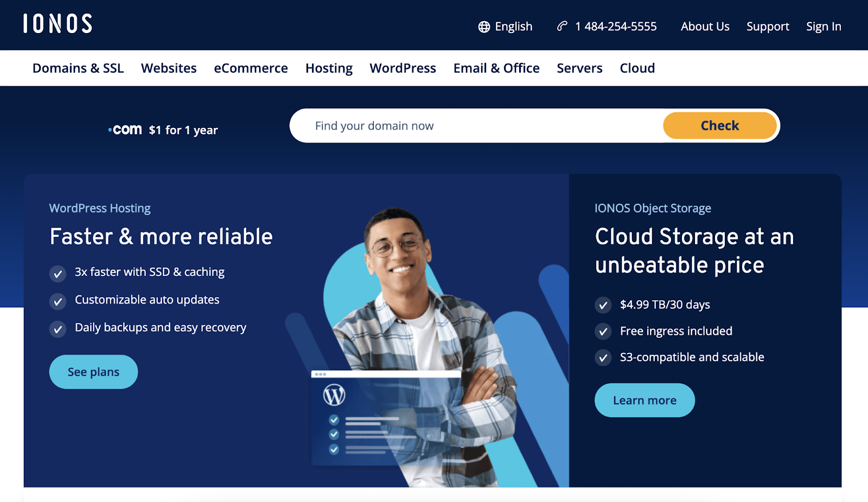
Task: Click the ".com $1 for 1 year" offer
Action: point(162,129)
